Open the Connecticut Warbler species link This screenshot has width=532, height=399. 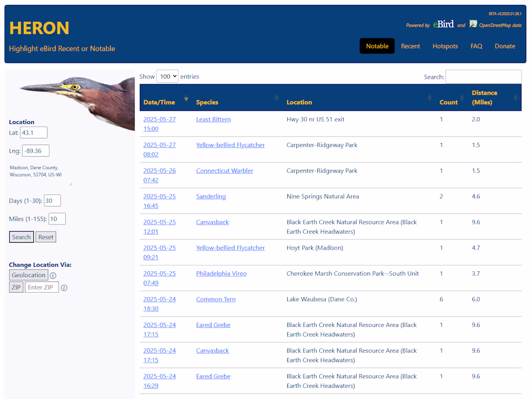[x=224, y=171]
